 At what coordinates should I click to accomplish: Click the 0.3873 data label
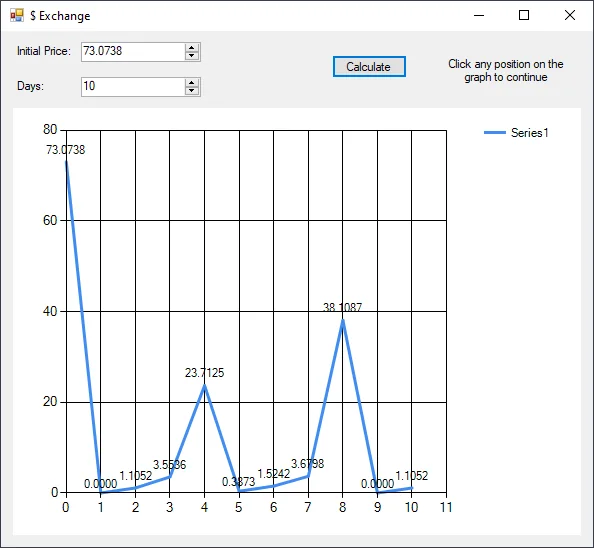(238, 482)
